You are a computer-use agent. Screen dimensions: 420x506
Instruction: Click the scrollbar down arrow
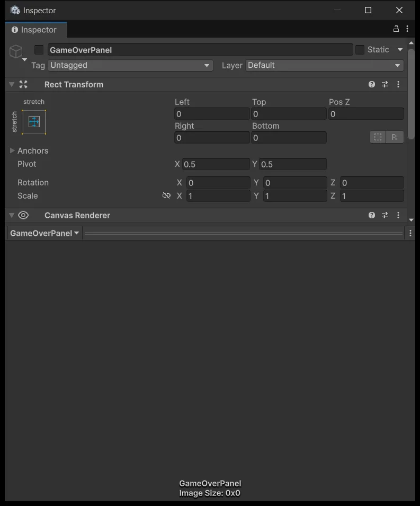tap(411, 220)
